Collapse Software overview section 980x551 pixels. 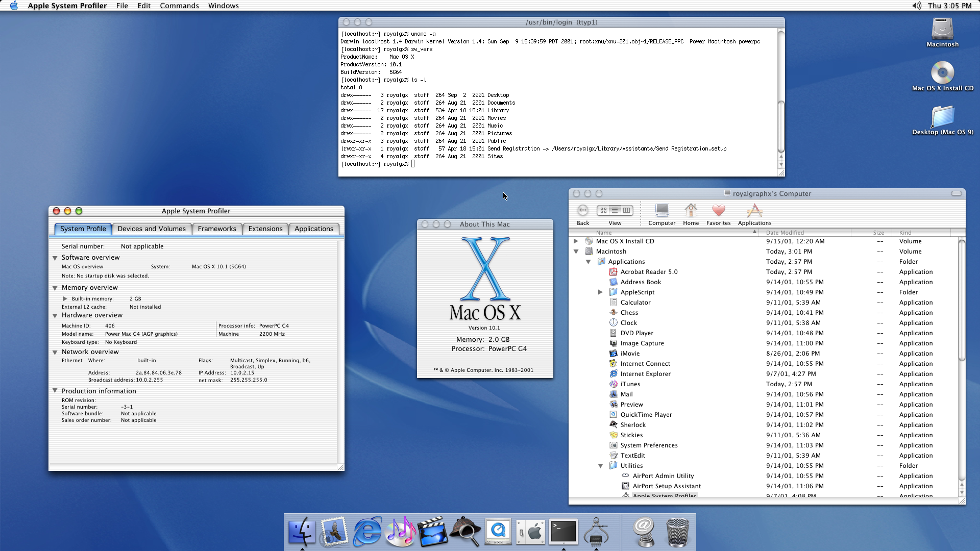(55, 258)
